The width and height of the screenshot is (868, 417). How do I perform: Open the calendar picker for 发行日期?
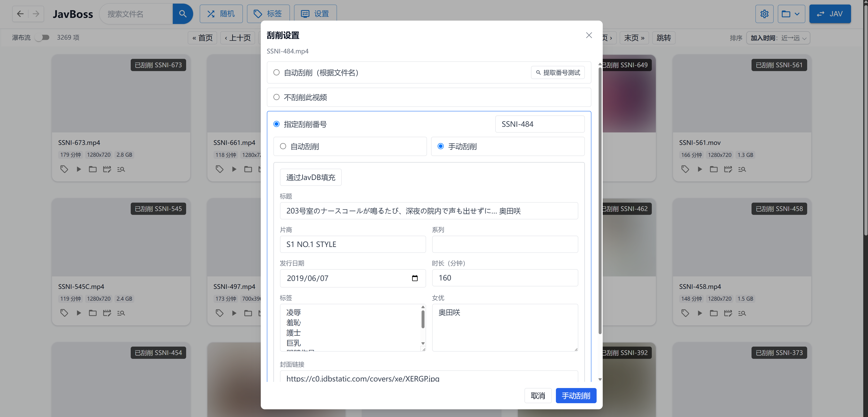coord(415,278)
